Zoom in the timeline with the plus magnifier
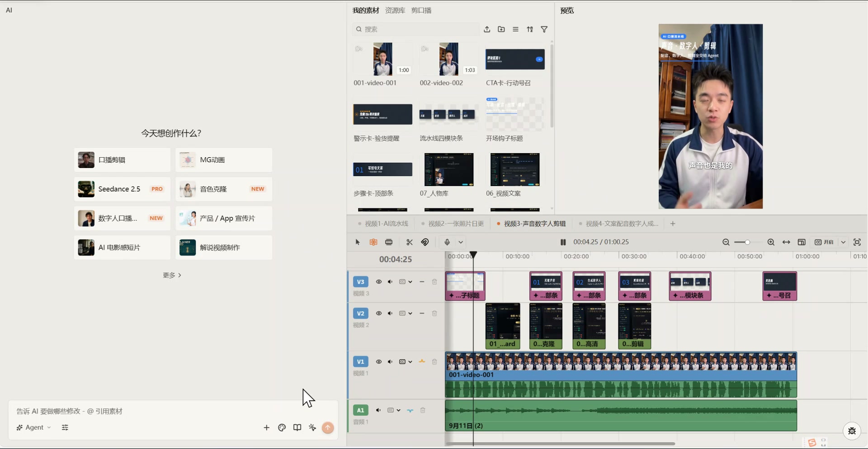 coord(771,242)
